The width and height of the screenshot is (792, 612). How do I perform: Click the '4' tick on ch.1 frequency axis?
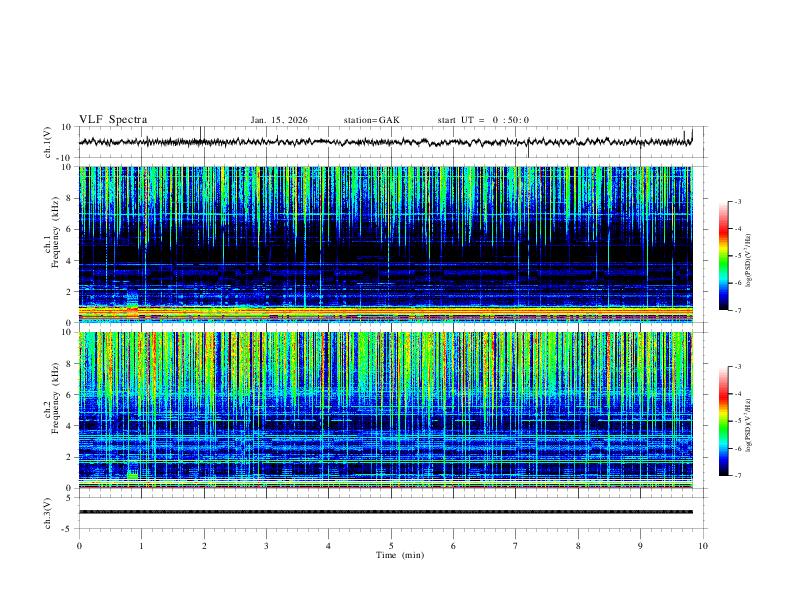point(69,261)
